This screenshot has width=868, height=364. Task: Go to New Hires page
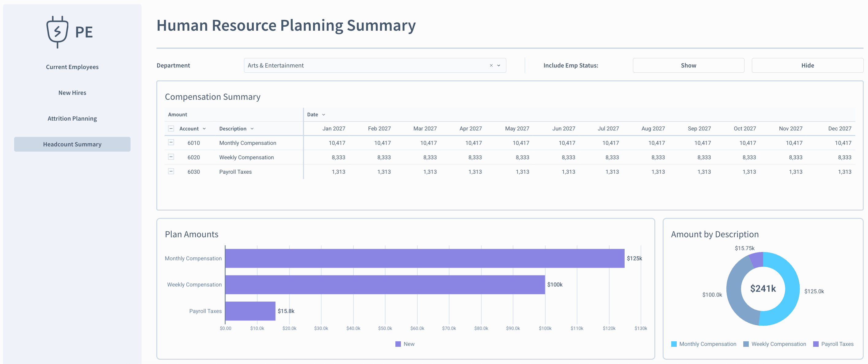(72, 93)
